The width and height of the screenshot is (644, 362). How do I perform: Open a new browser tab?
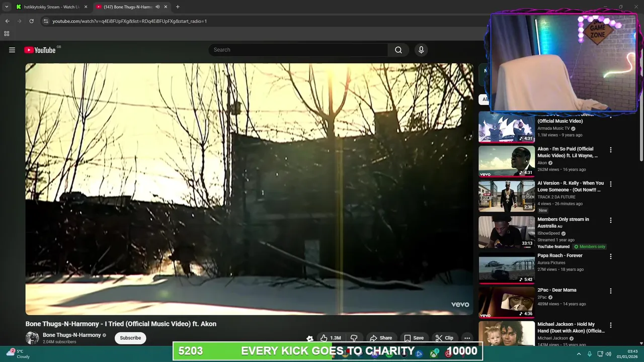178,7
